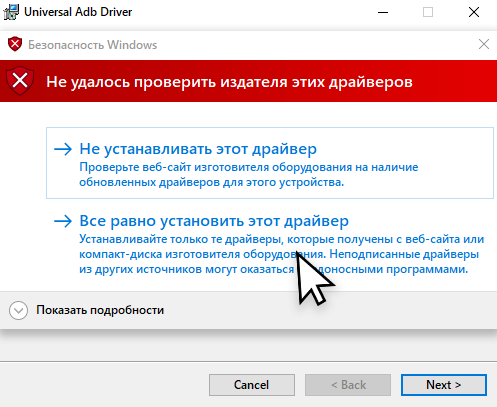The image size is (497, 407).
Task: Expand "Показать подробности" chevron
Action: pos(18,310)
